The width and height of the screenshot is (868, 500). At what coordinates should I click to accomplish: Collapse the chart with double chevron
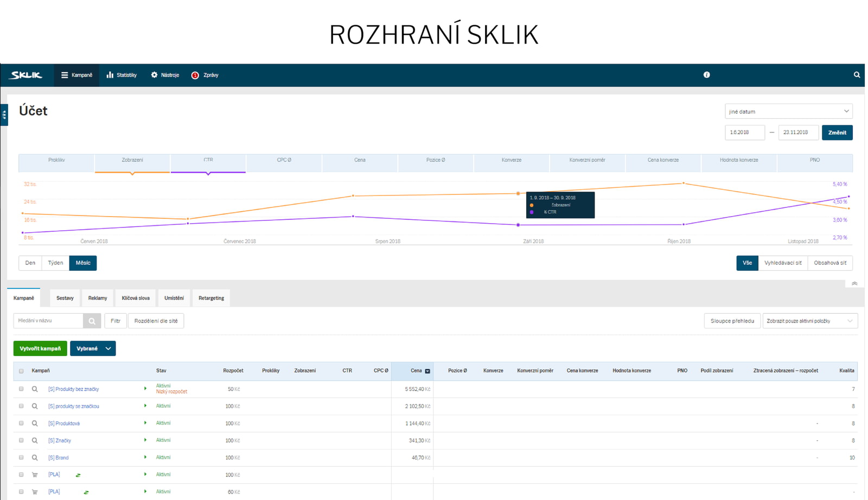tap(854, 283)
